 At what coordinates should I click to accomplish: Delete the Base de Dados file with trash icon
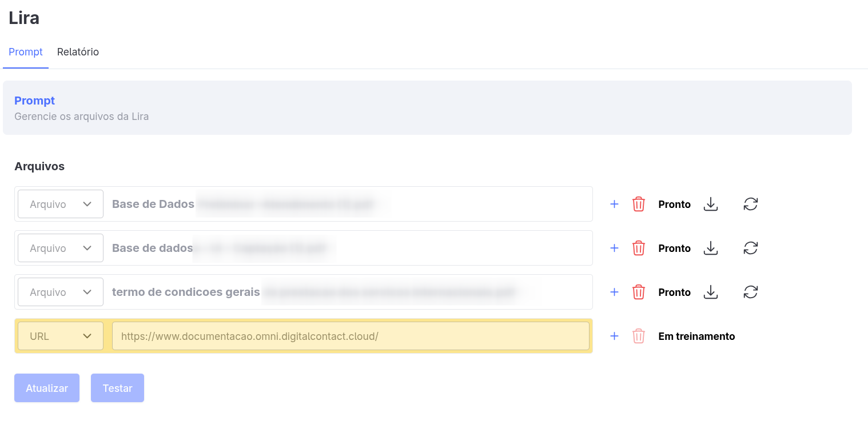[639, 204]
